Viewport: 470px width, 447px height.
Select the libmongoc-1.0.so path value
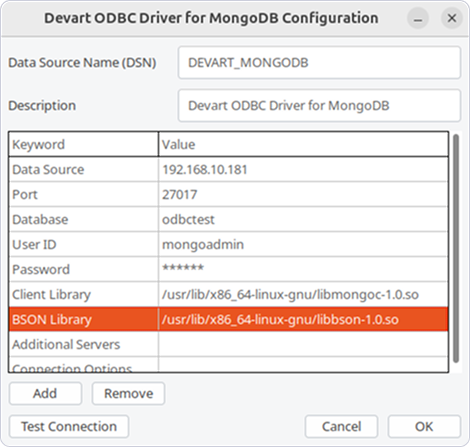coord(303,295)
